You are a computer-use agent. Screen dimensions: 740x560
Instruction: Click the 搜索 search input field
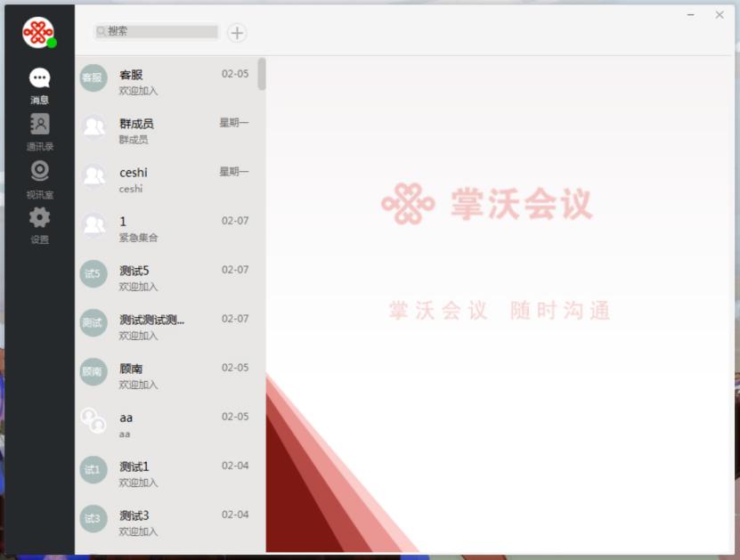(x=160, y=32)
